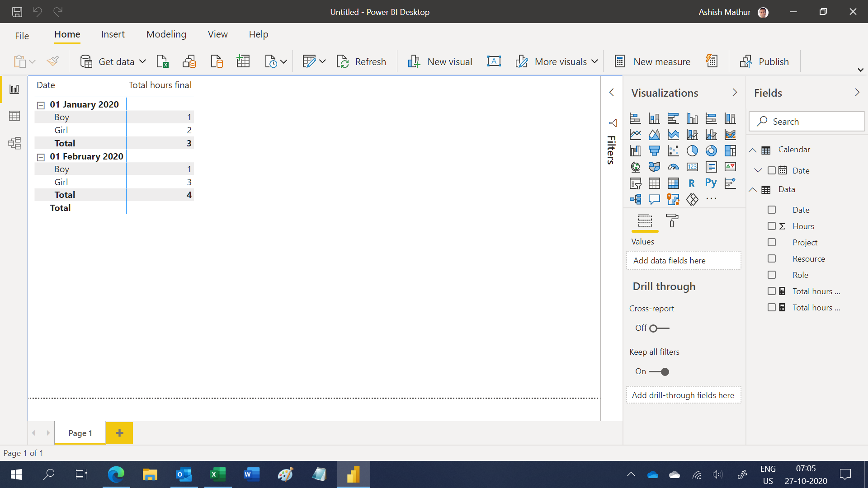Click the Fields Search box
868x488 pixels.
(807, 122)
